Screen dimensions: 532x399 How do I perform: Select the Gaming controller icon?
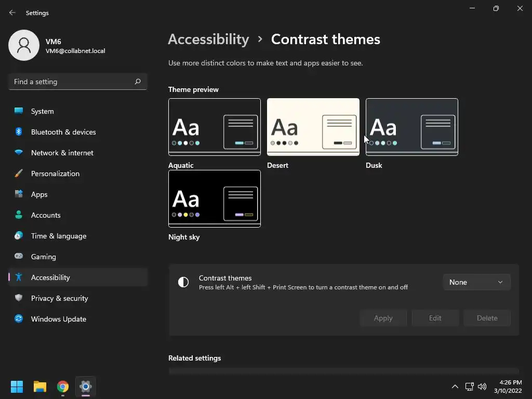(x=19, y=257)
